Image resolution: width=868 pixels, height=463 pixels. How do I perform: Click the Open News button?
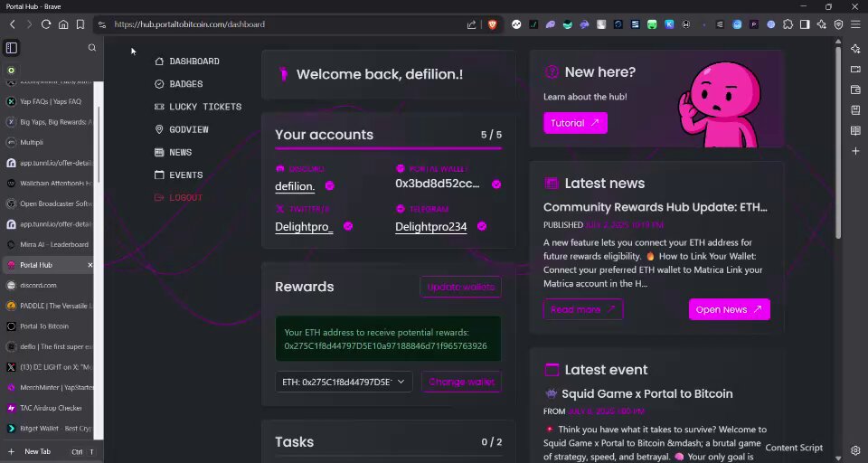click(x=729, y=309)
